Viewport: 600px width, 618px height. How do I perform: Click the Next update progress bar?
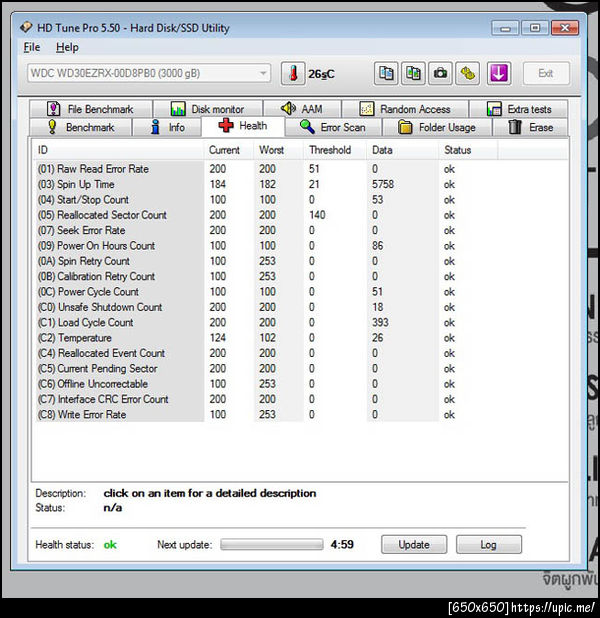pyautogui.click(x=272, y=544)
